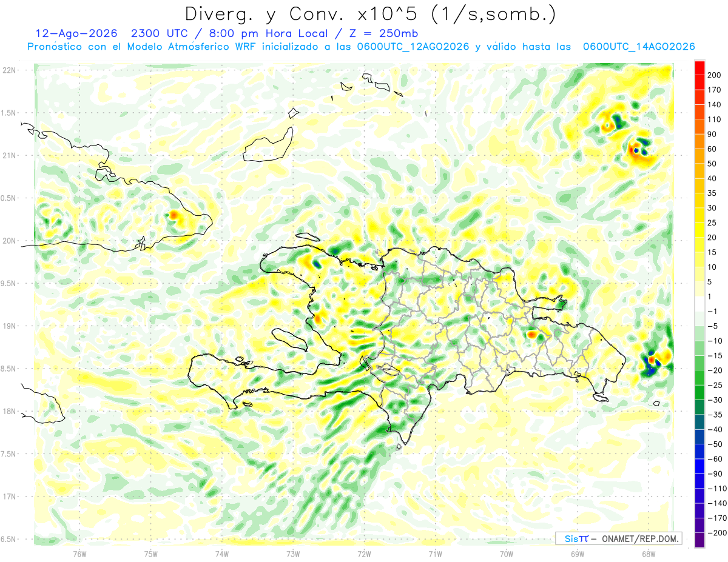Screen dimensions: 728x562
Task: Select the date text '12-Ago-2026 2300 UTC'
Action: [x=111, y=34]
